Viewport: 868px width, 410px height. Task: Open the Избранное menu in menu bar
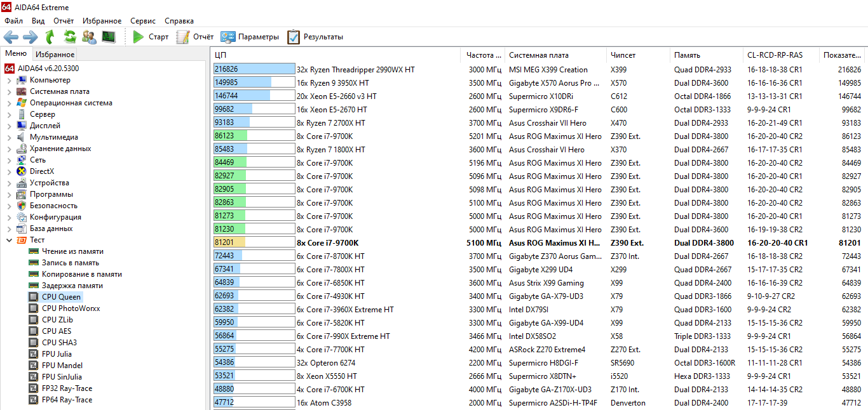coord(102,21)
